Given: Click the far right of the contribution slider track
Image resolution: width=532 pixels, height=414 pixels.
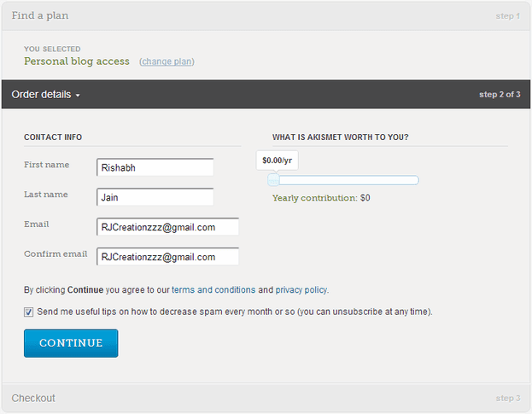Looking at the screenshot, I should point(415,180).
